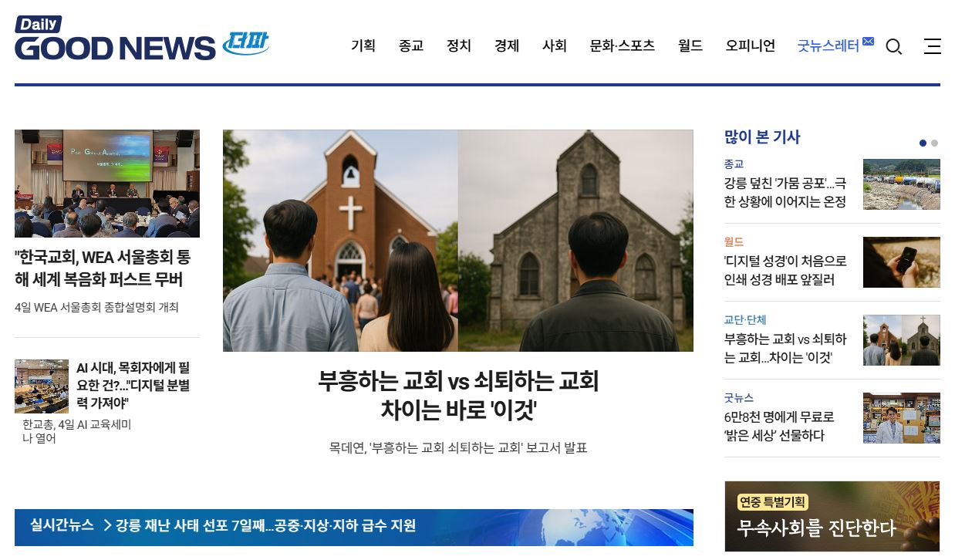Click the 강릉 가뭄 article thumbnail
Viewport: 955px width, 560px height.
901,184
